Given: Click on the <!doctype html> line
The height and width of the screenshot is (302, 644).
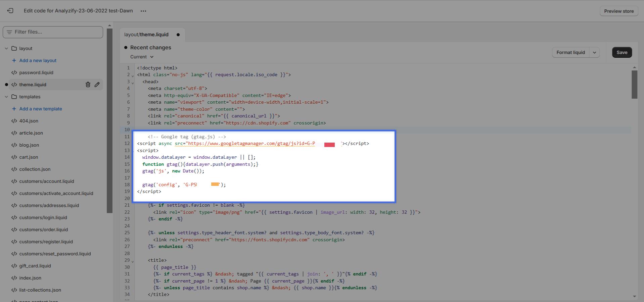Looking at the screenshot, I should (157, 68).
